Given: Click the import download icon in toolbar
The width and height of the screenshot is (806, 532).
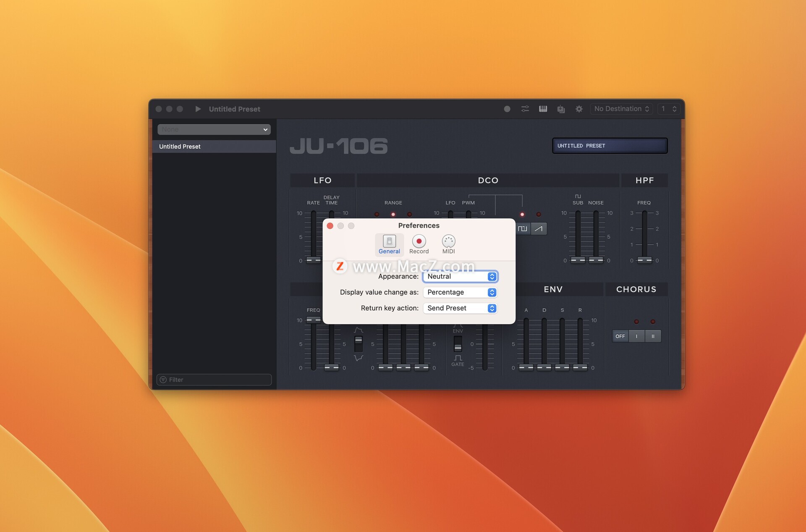Looking at the screenshot, I should [x=561, y=109].
